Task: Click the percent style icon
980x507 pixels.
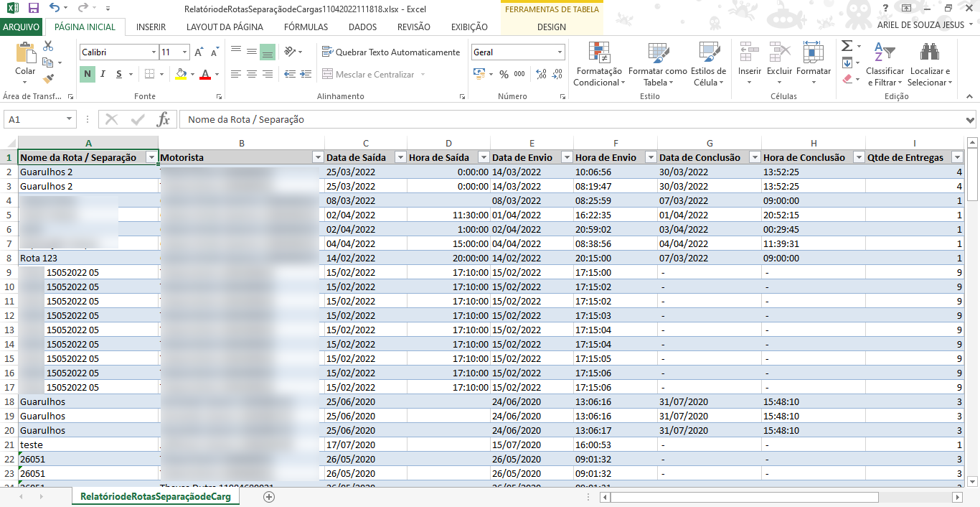Action: (x=504, y=74)
